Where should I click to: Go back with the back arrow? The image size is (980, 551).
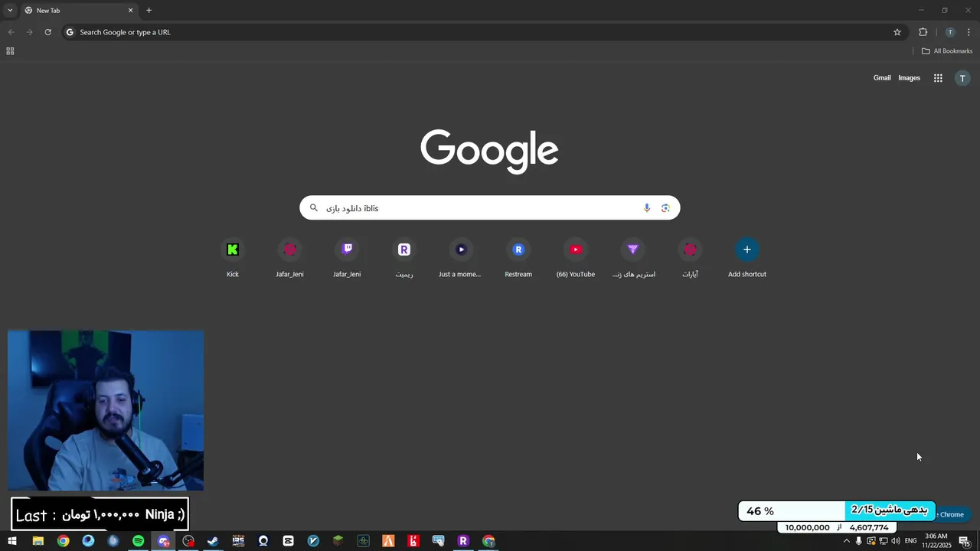(x=11, y=32)
